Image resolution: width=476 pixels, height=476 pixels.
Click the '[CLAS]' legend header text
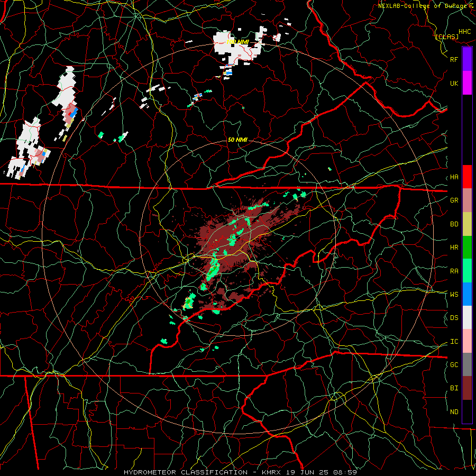(x=446, y=36)
